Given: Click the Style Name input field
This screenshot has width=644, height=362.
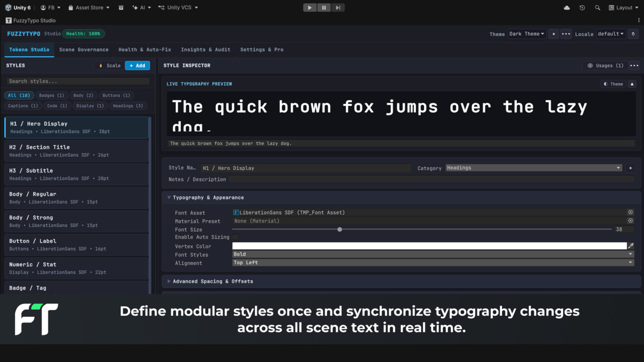Looking at the screenshot, I should [x=306, y=168].
